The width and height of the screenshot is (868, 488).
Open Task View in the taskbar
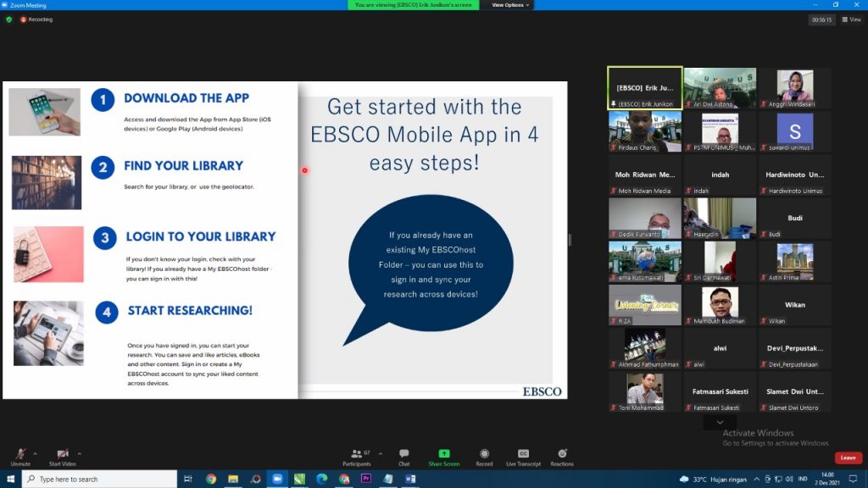click(188, 479)
